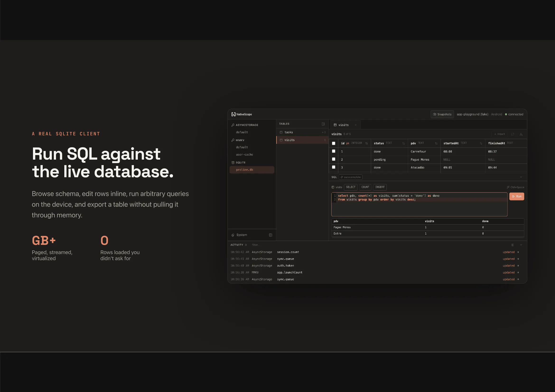Click inside the SQL editor

coord(419,204)
